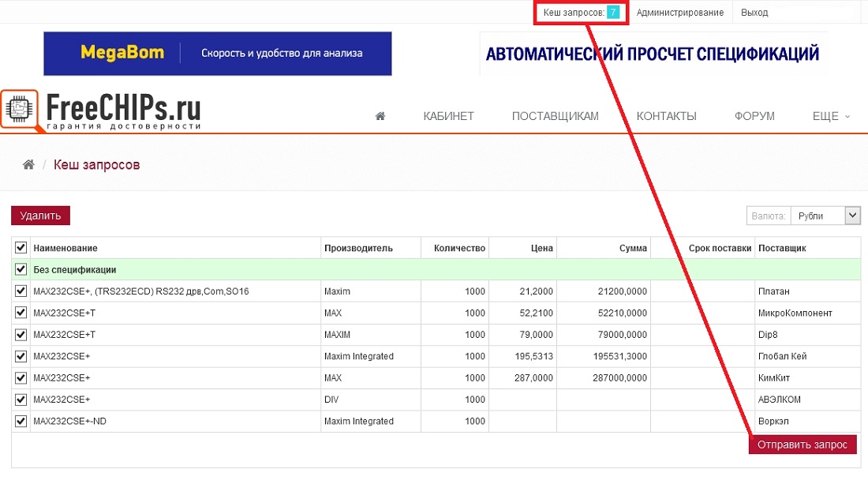Image resolution: width=868 pixels, height=484 pixels.
Task: Click the Администрирование top link
Action: point(679,12)
